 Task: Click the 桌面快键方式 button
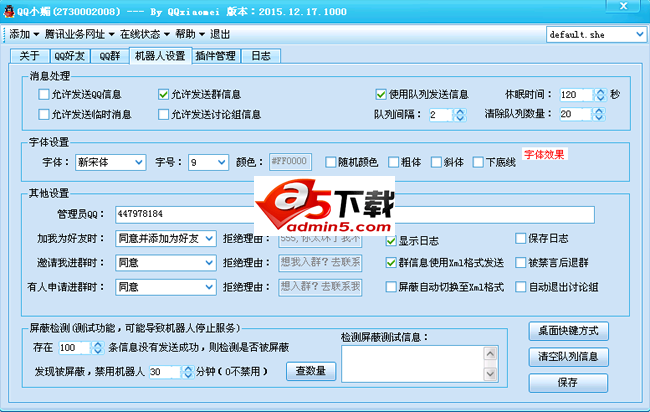pyautogui.click(x=568, y=331)
